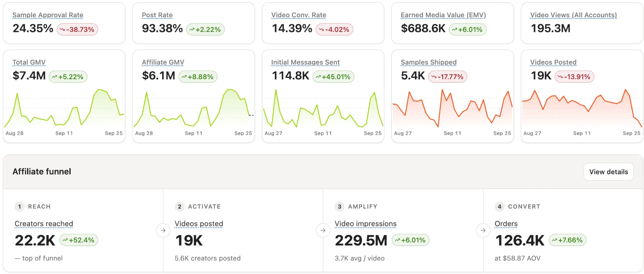The width and height of the screenshot is (644, 274).
Task: Click the -38.73% down-trend badge
Action: tap(78, 30)
